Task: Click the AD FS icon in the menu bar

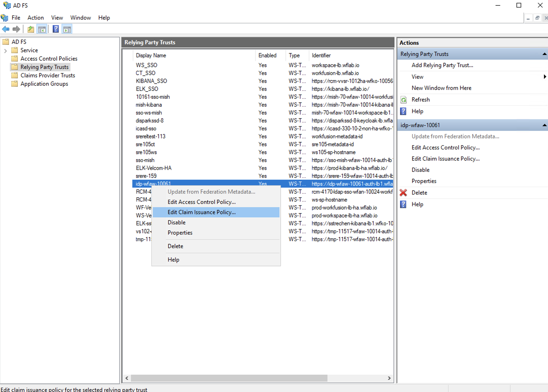Action: (4, 18)
